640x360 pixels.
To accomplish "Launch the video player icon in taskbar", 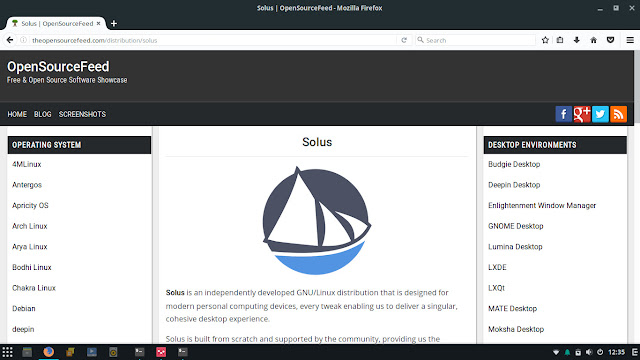I will [92, 352].
